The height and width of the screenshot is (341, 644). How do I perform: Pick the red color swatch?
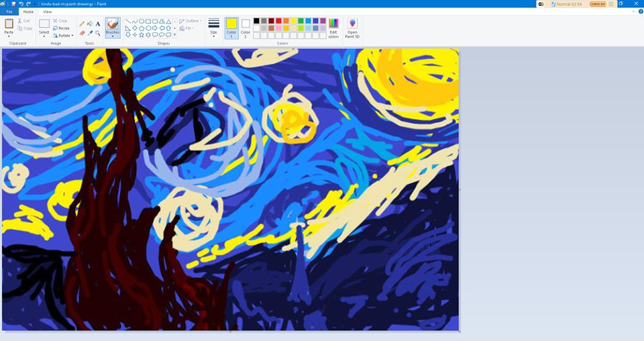pos(279,21)
